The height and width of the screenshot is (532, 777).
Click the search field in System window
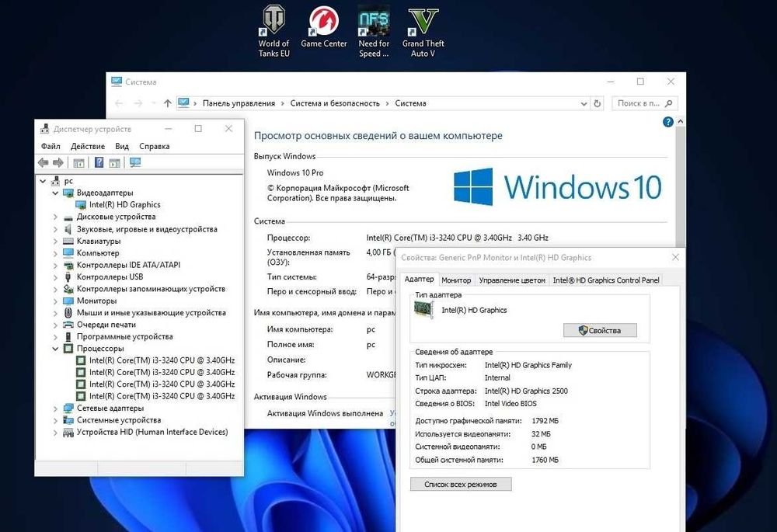click(x=644, y=103)
